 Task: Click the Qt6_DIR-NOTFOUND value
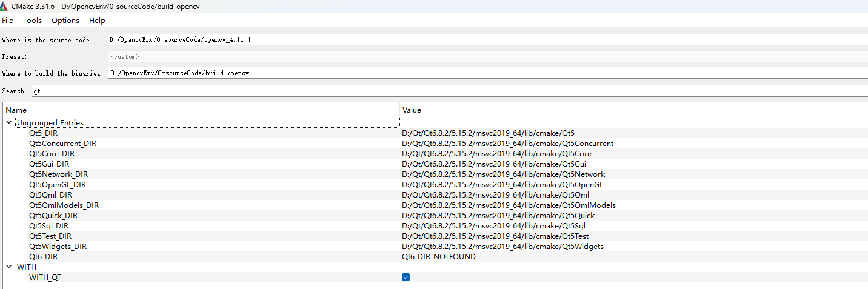tap(439, 257)
